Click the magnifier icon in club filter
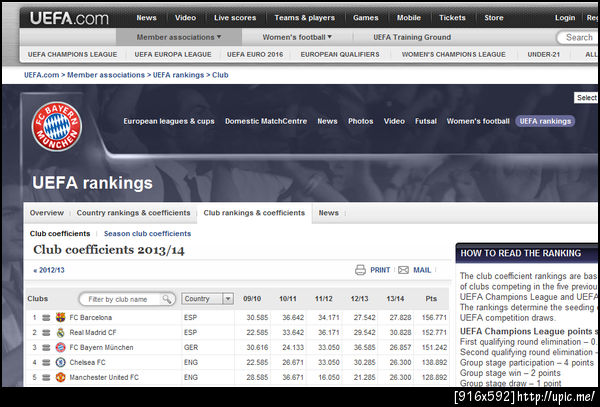Viewport: 600px width, 407px height. coord(167,299)
